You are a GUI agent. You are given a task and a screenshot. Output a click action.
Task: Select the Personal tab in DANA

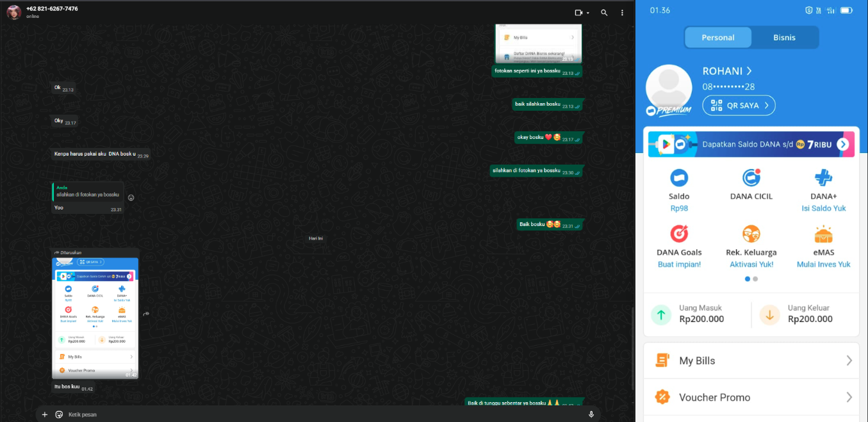(x=717, y=37)
